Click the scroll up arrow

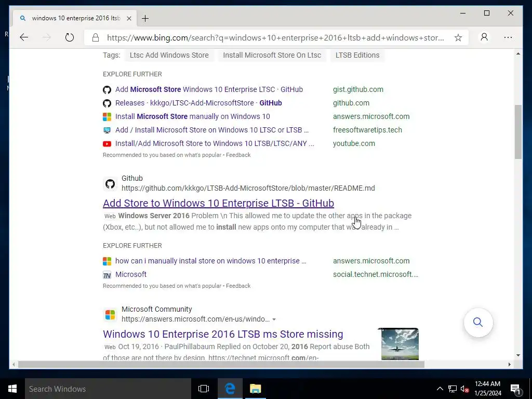pos(518,54)
